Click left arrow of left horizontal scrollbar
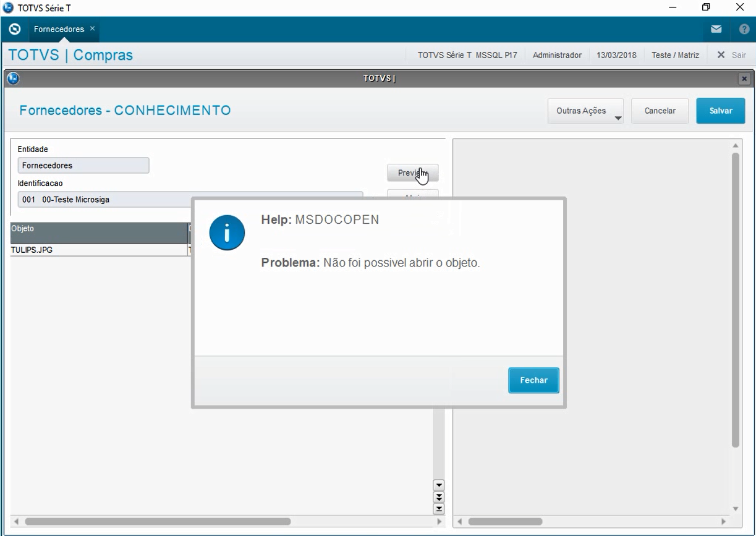The image size is (756, 536). click(16, 522)
